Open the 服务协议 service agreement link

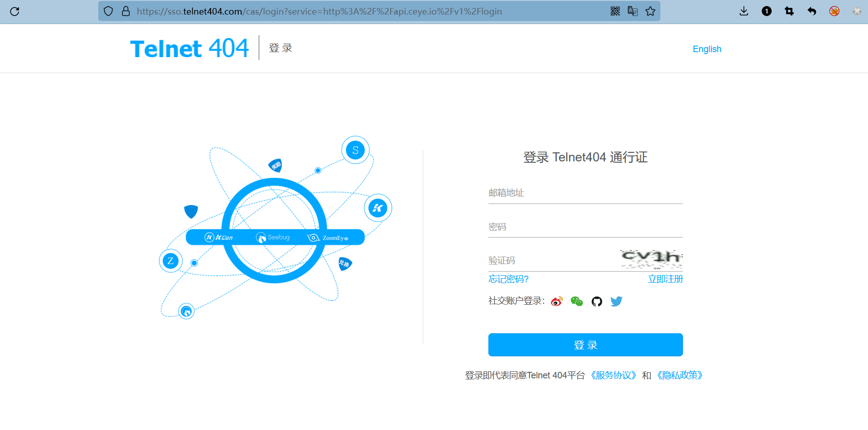tap(614, 375)
